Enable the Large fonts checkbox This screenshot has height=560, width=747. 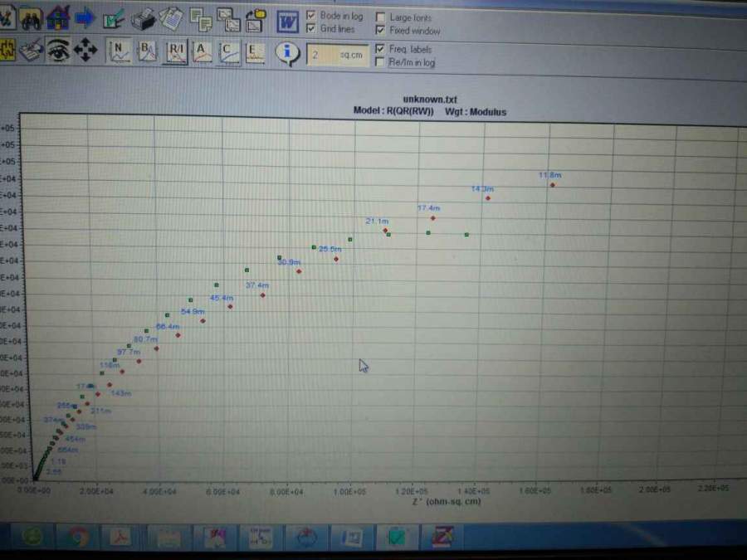point(380,17)
